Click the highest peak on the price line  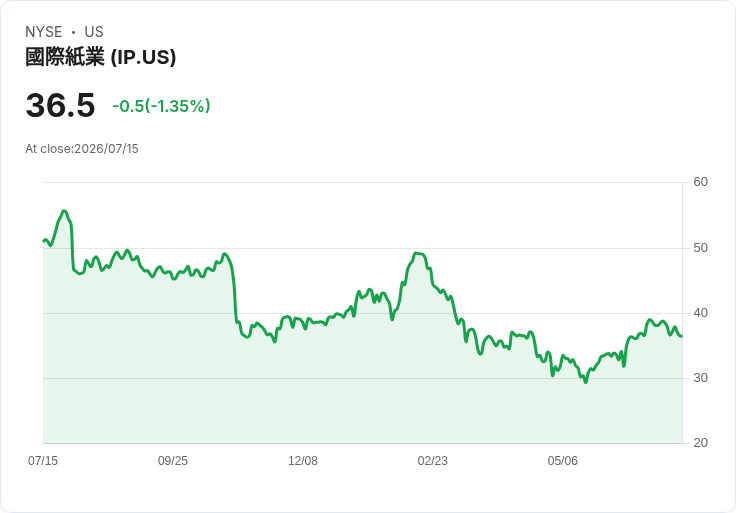(64, 211)
